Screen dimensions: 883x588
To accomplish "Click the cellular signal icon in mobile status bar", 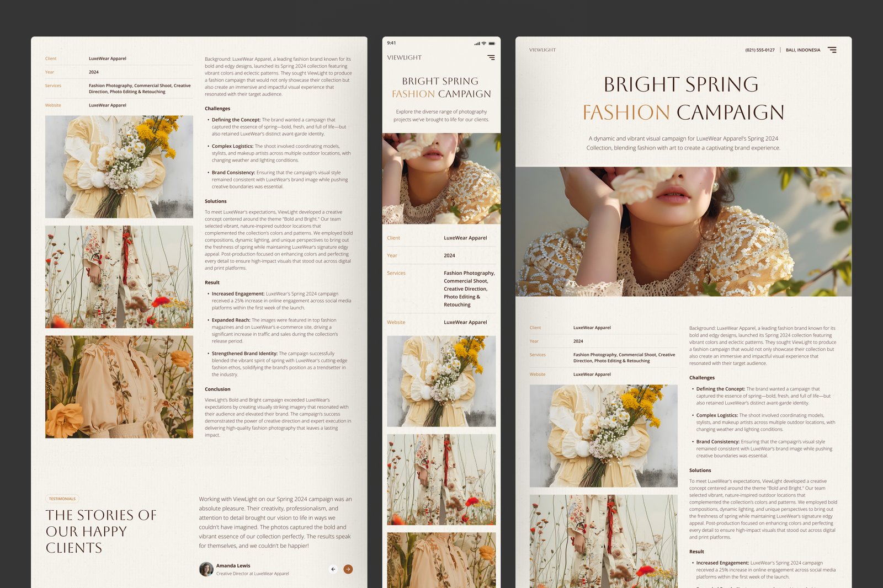I will [477, 43].
